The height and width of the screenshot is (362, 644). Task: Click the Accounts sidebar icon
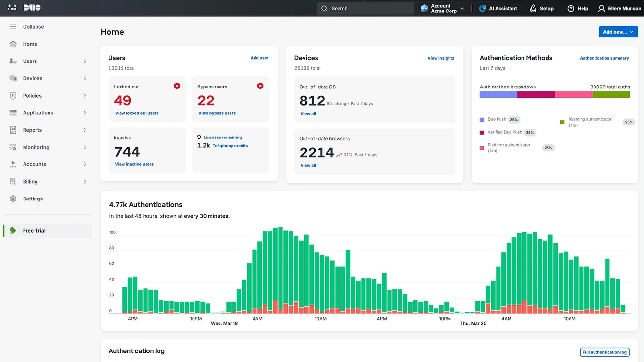click(x=13, y=164)
